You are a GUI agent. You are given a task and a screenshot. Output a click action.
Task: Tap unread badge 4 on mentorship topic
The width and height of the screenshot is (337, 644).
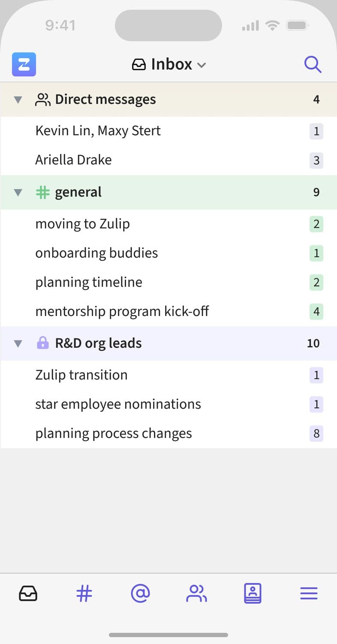pos(316,311)
